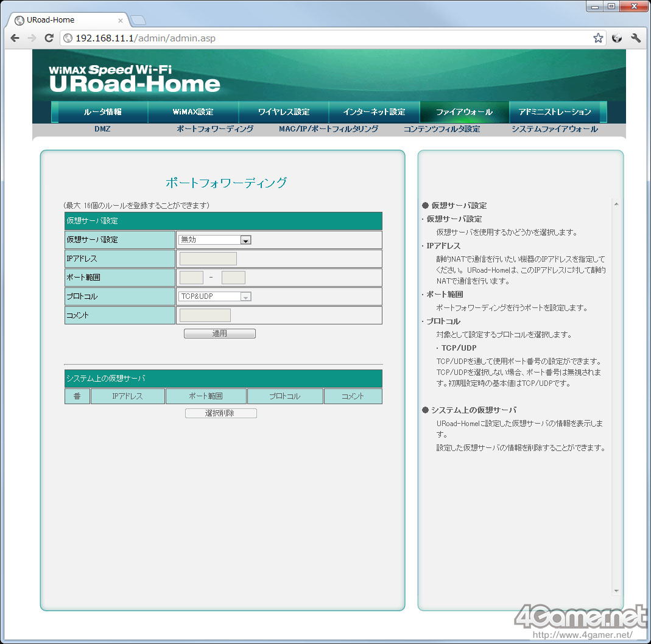This screenshot has height=644, width=651.
Task: Click the browser back arrow
Action: (x=15, y=38)
